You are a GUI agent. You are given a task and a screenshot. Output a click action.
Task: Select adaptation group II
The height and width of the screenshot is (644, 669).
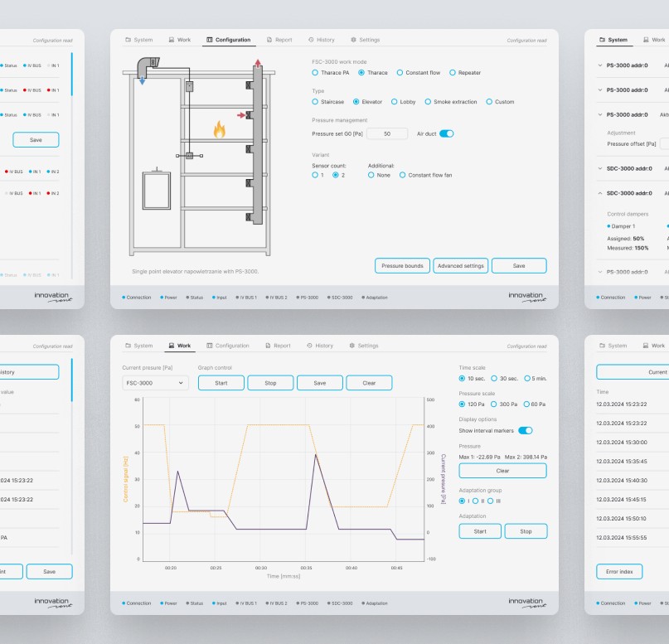click(478, 501)
